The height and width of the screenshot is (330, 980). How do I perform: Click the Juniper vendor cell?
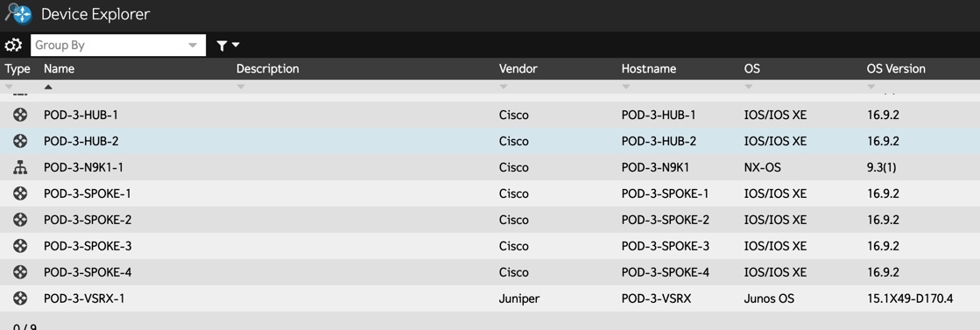pyautogui.click(x=518, y=298)
